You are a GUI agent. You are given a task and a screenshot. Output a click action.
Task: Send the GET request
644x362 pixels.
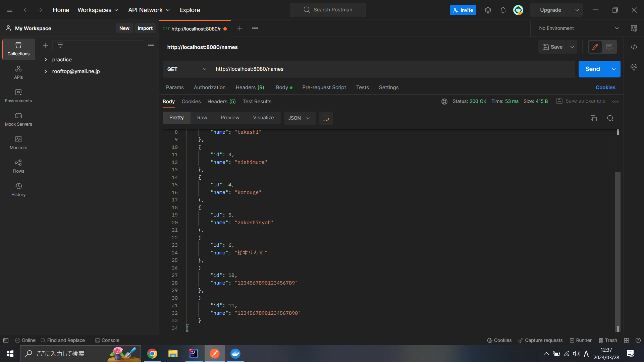(593, 69)
